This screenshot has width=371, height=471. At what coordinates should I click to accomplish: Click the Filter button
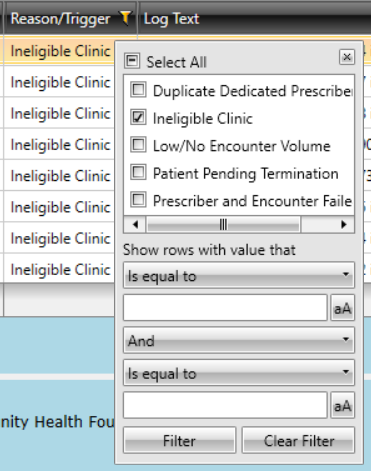(180, 440)
